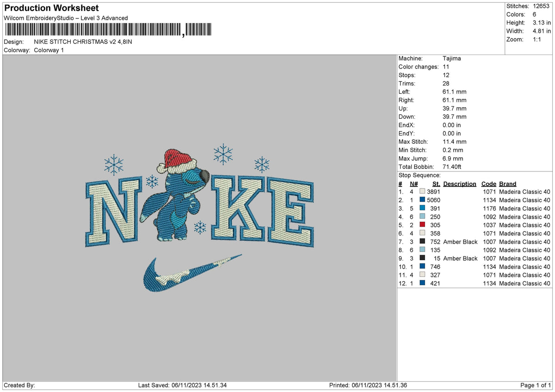555x392 pixels.
Task: Click the Width value '4.81 in'
Action: click(x=542, y=31)
